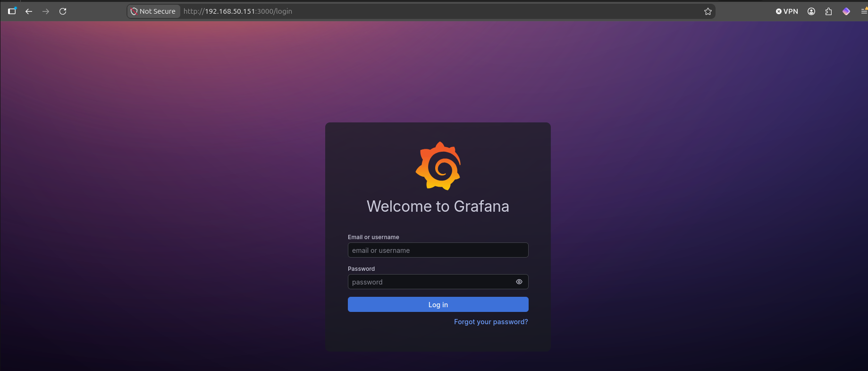
Task: Open the browser main menu
Action: pyautogui.click(x=864, y=11)
